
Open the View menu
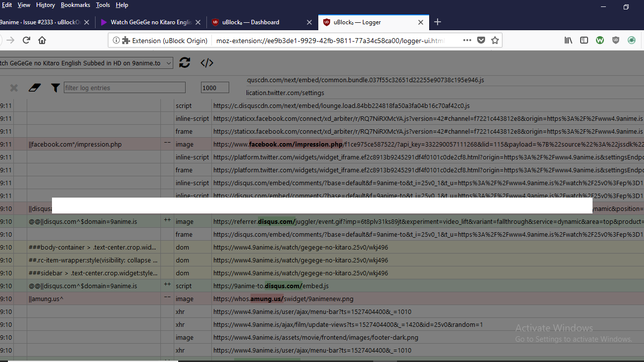pyautogui.click(x=24, y=5)
